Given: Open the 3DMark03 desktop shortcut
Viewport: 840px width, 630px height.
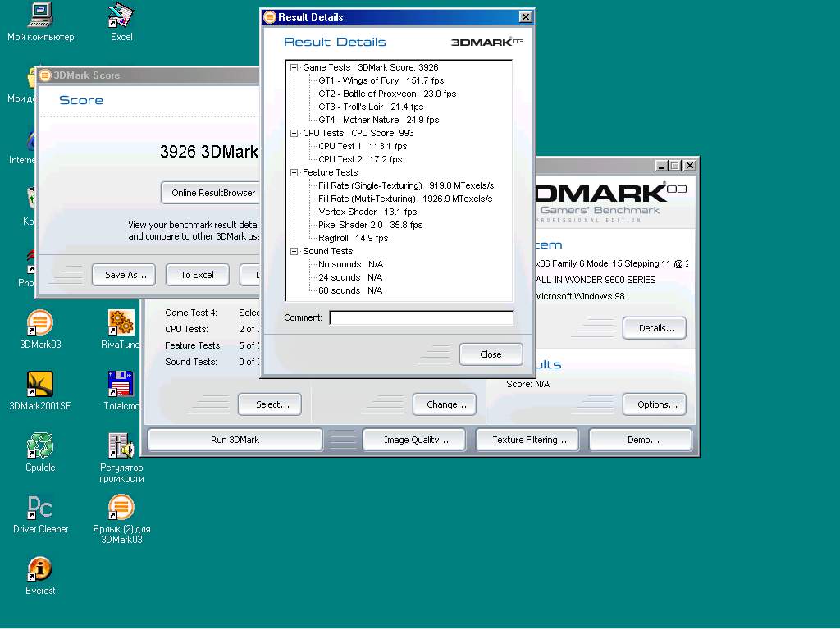Looking at the screenshot, I should coord(39,323).
